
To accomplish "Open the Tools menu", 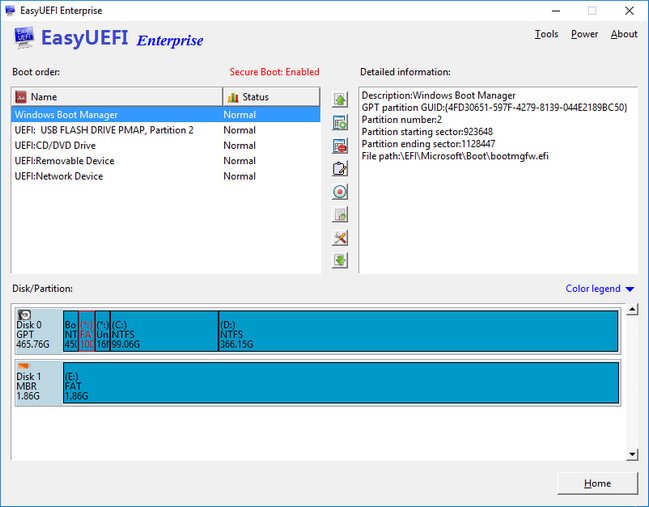I will pos(546,34).
